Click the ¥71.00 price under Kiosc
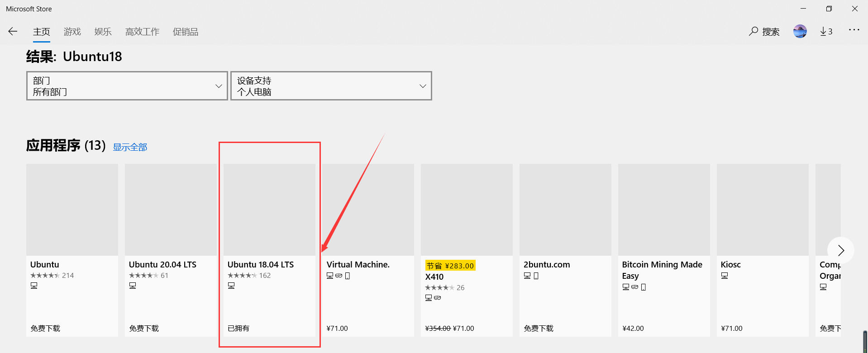Viewport: 868px width, 353px height. point(732,329)
